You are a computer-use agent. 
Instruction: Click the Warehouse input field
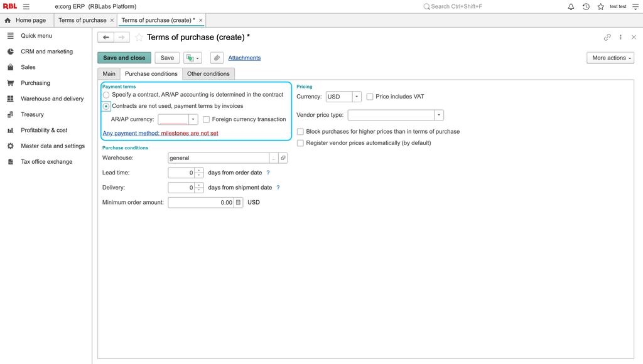[x=219, y=158]
